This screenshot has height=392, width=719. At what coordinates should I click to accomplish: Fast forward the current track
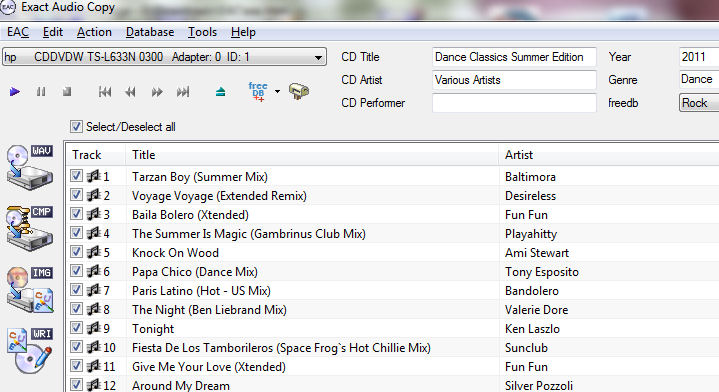[157, 92]
